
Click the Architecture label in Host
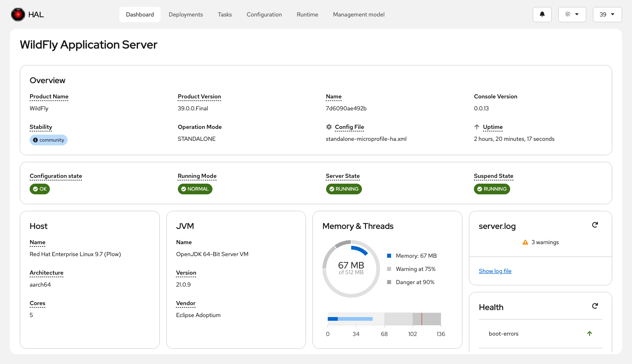[47, 273]
